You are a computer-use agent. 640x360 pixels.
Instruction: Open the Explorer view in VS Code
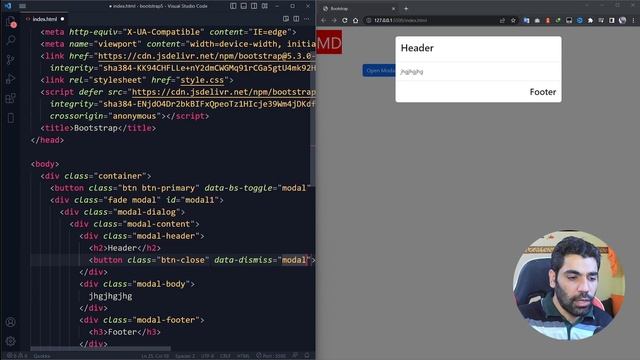(x=11, y=22)
